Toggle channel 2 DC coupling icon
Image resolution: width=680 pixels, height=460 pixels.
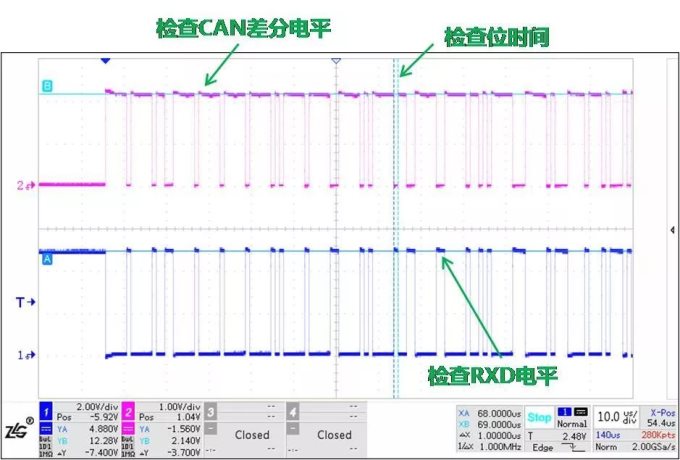[128, 429]
